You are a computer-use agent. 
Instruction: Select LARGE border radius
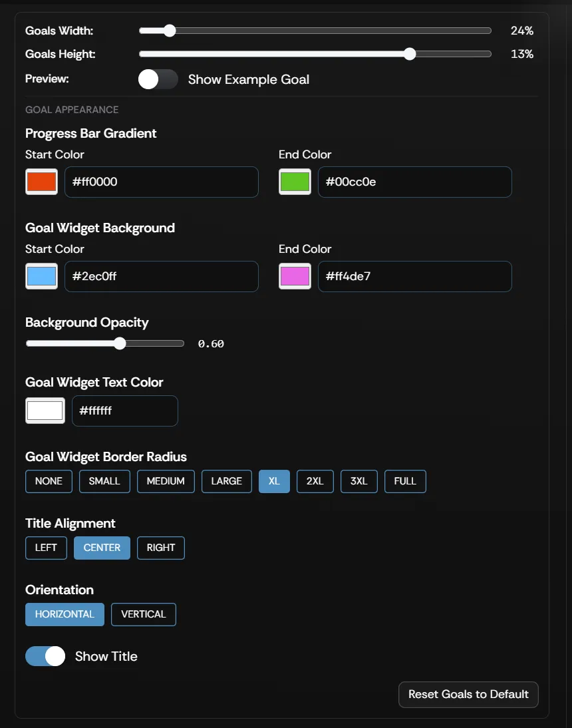pyautogui.click(x=226, y=481)
